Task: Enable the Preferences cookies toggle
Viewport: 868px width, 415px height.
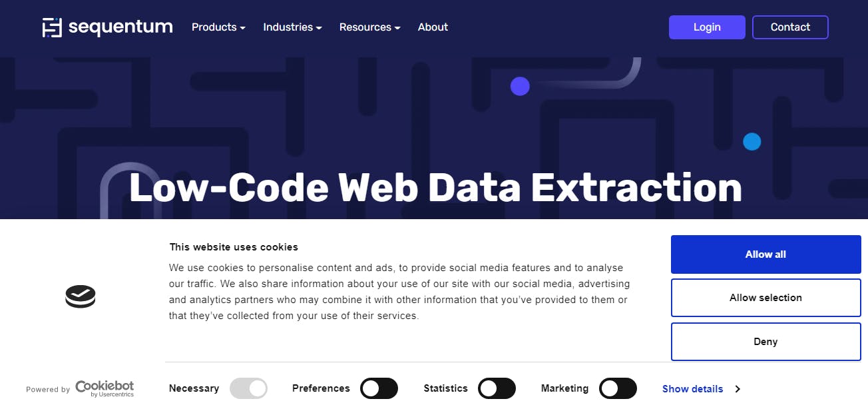Action: click(379, 388)
